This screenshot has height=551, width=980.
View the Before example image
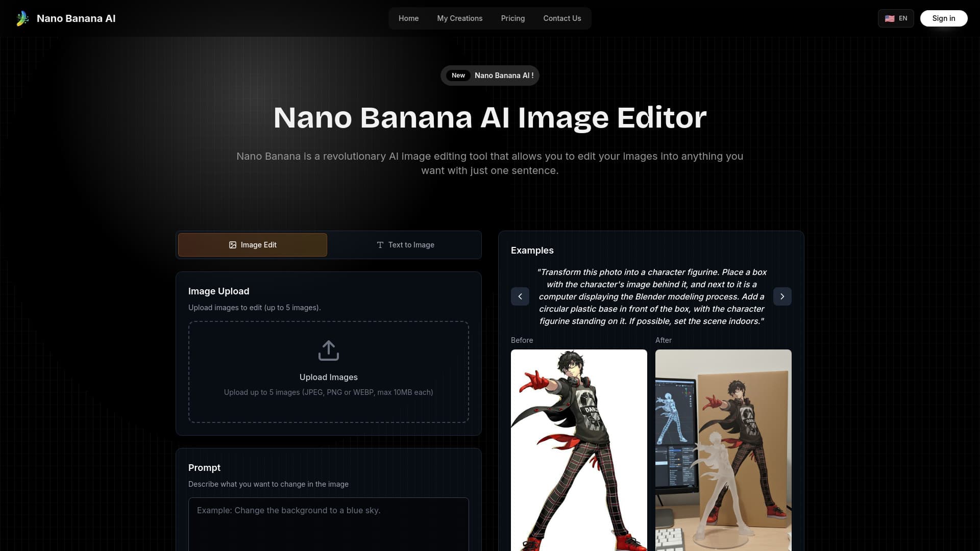(x=579, y=449)
